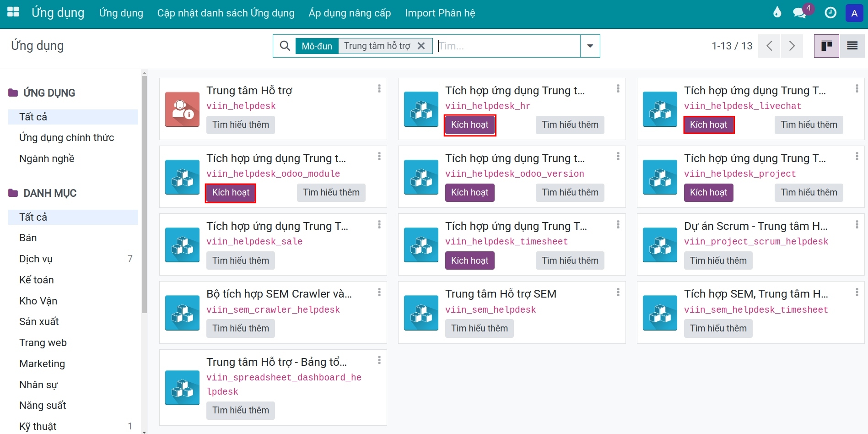Select 'Ngành nghề' filter in sidebar

47,159
